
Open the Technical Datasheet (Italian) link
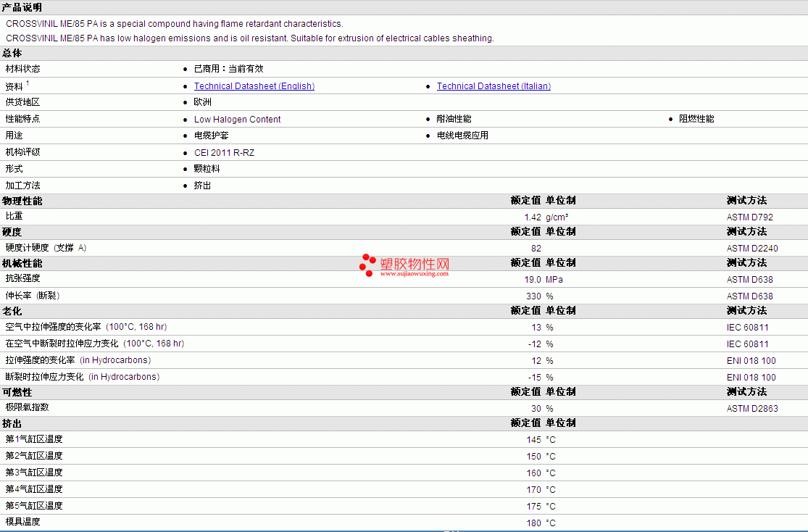tap(493, 86)
